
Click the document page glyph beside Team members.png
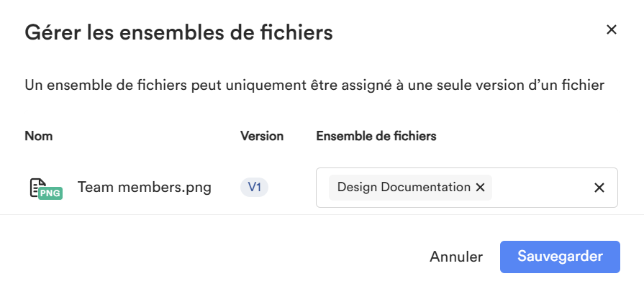38,187
